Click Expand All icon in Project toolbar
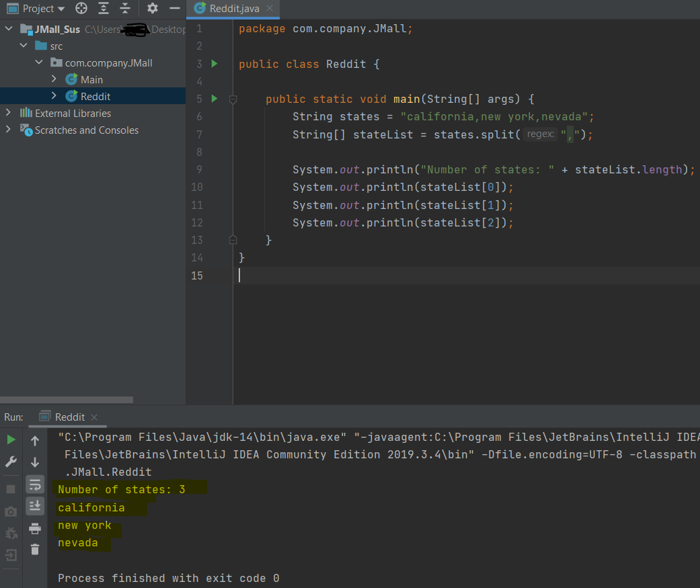 click(104, 8)
